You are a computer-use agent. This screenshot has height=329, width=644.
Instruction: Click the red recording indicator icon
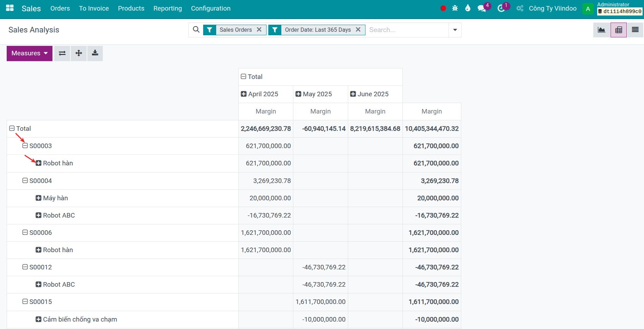[443, 8]
